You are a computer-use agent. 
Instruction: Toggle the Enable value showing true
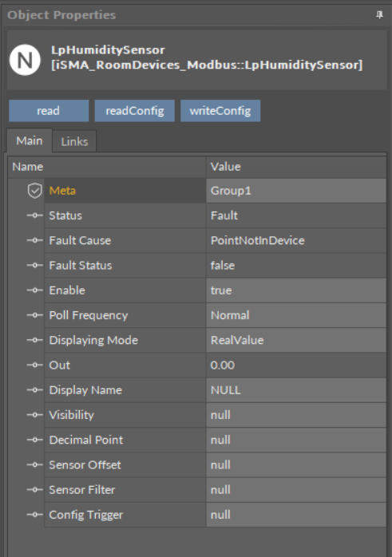[x=296, y=290]
